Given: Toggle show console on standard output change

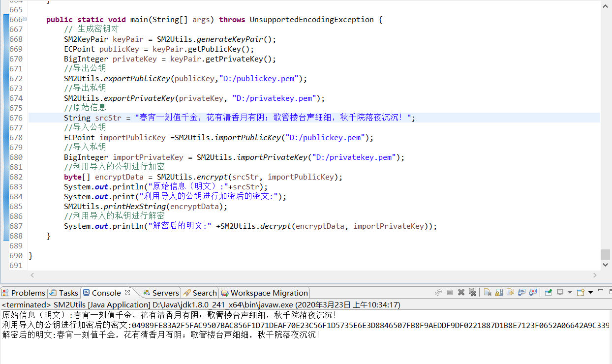Looking at the screenshot, I should [521, 292].
